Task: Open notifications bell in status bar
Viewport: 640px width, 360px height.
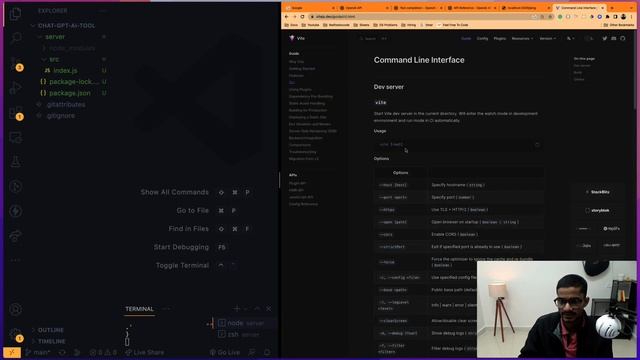Action: tap(267, 352)
